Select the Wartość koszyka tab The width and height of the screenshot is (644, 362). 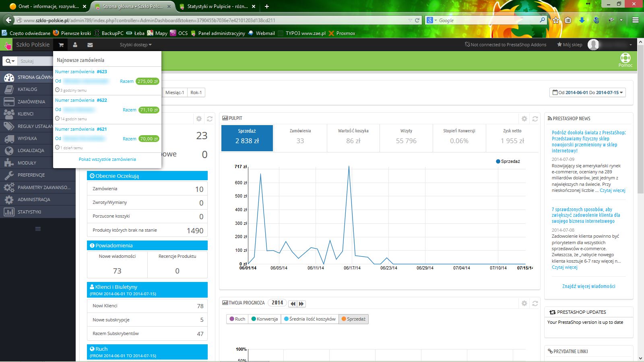pos(353,138)
